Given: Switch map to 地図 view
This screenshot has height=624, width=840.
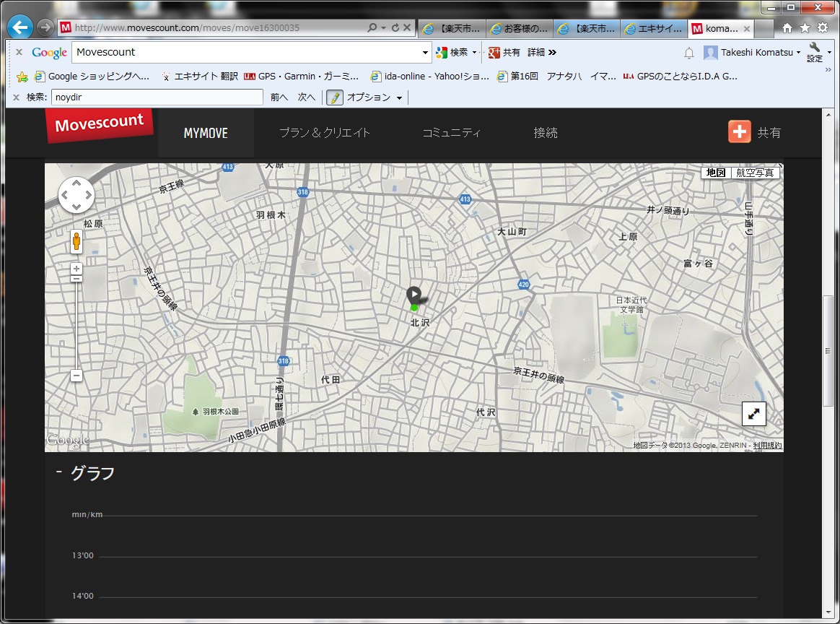Looking at the screenshot, I should pyautogui.click(x=716, y=173).
